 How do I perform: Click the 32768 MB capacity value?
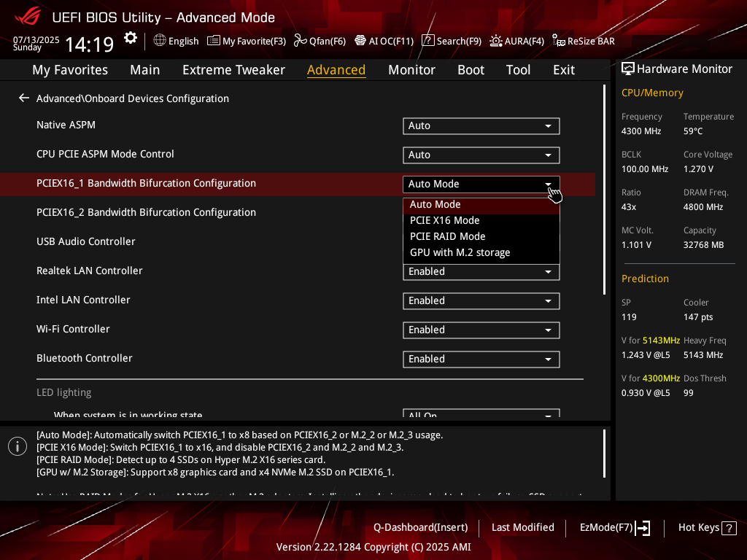point(704,245)
